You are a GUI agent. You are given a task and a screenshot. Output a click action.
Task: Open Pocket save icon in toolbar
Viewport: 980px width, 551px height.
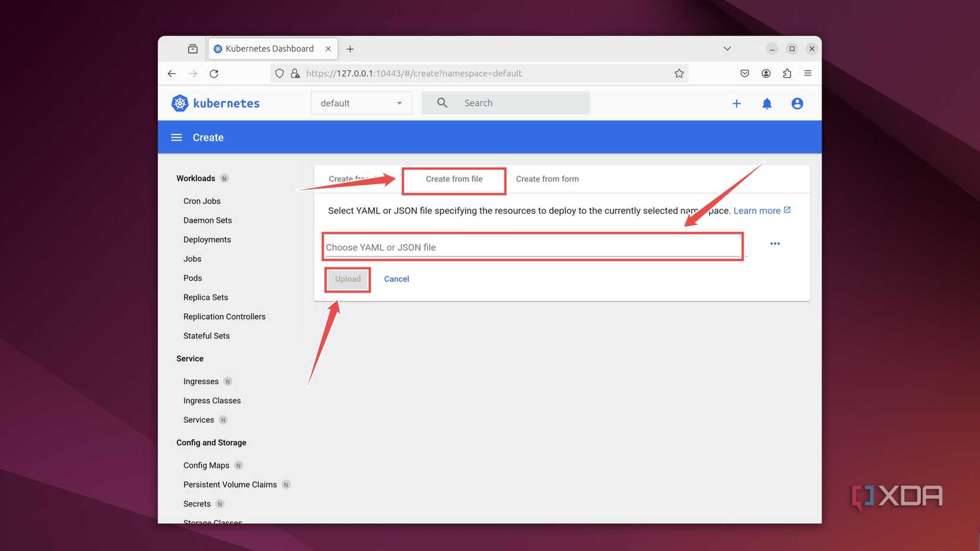[x=745, y=74]
